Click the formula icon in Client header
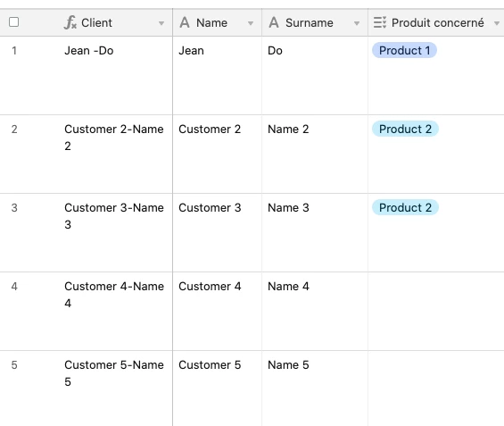504x426 pixels. [70, 22]
